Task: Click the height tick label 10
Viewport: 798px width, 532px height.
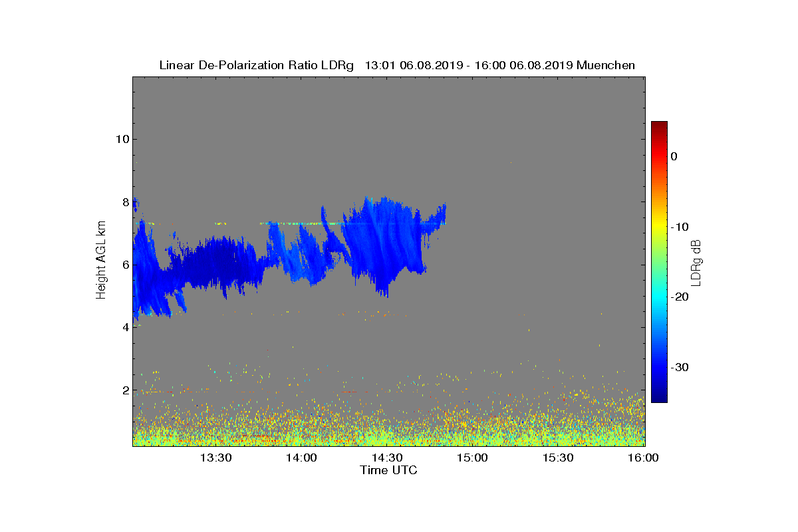Action: [x=122, y=139]
